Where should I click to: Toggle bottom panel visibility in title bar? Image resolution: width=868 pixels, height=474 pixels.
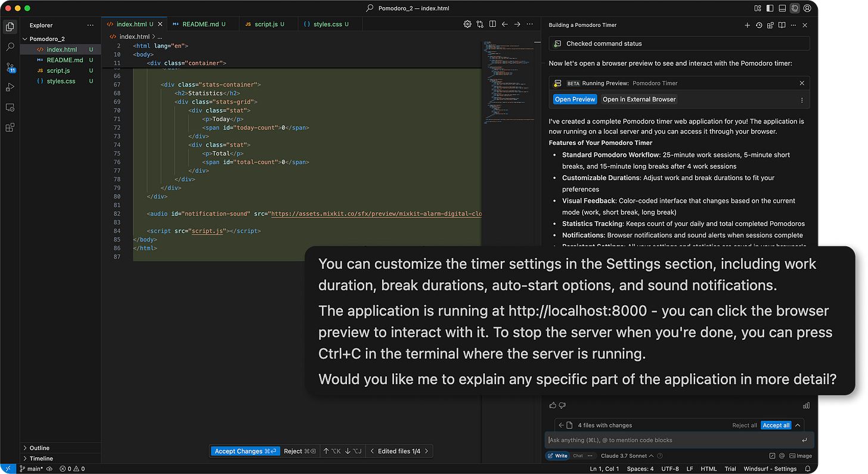782,8
